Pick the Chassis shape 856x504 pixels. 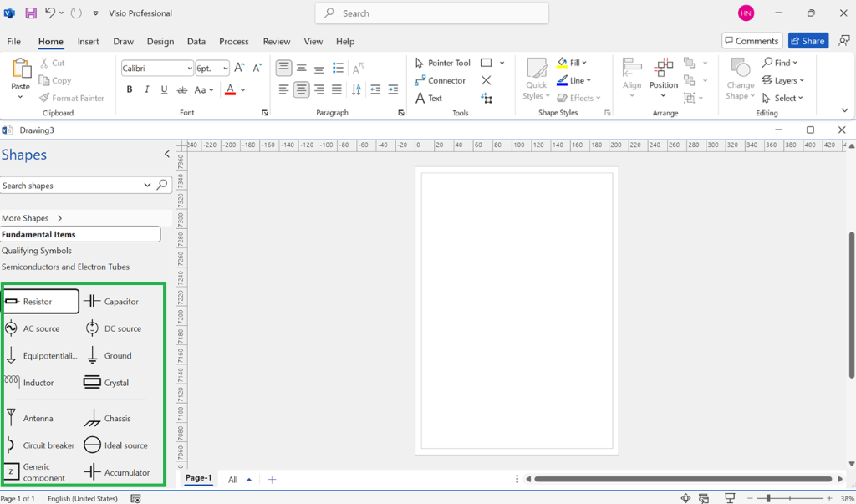[x=107, y=418]
